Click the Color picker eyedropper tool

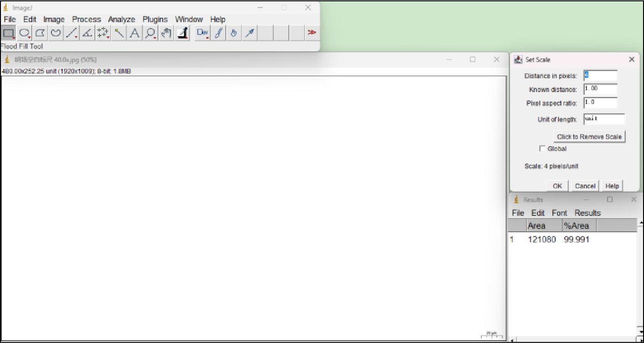[x=182, y=33]
